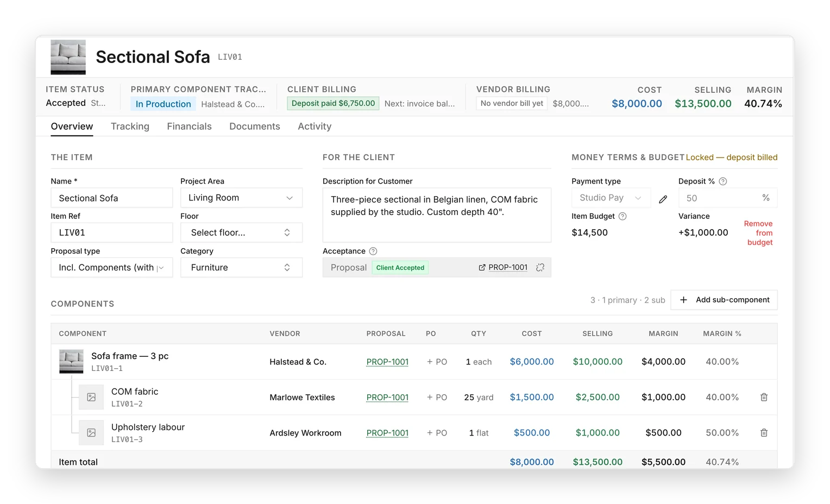This screenshot has height=504, width=830.
Task: Open the Studio Pay payment type dropdown
Action: pyautogui.click(x=611, y=198)
